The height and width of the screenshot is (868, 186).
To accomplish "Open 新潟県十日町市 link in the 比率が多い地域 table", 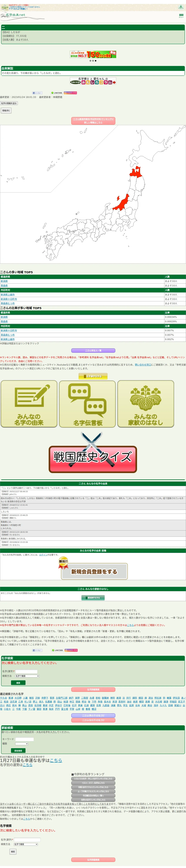I will (x=9, y=331).
